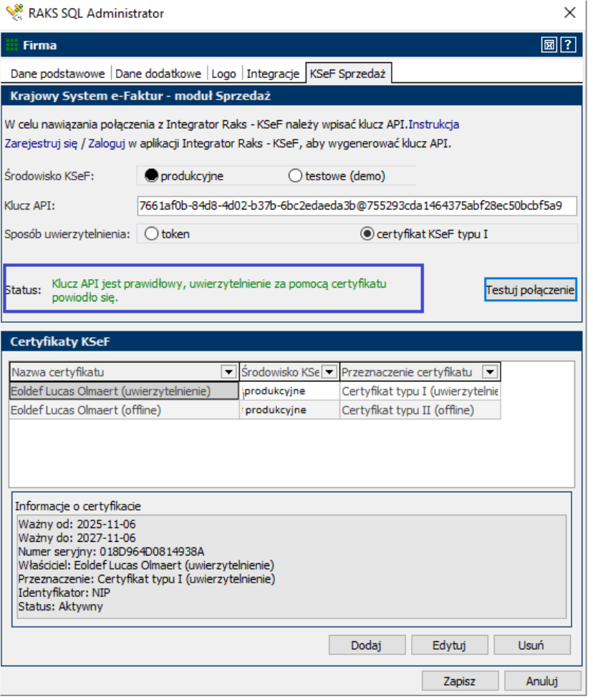593x700 pixels.
Task: Open the Środowisko KSeF column filter dropdown
Action: pyautogui.click(x=329, y=372)
